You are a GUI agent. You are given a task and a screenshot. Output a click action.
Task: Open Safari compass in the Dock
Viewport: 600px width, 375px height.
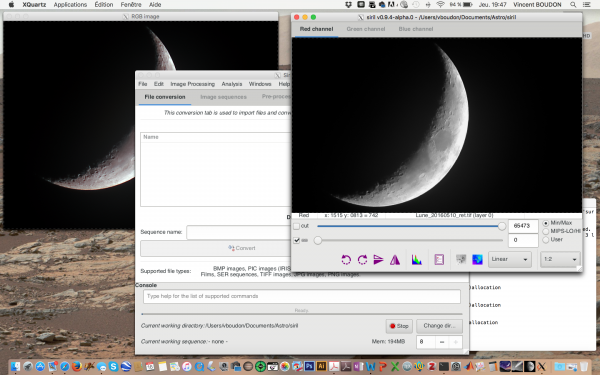click(65, 366)
